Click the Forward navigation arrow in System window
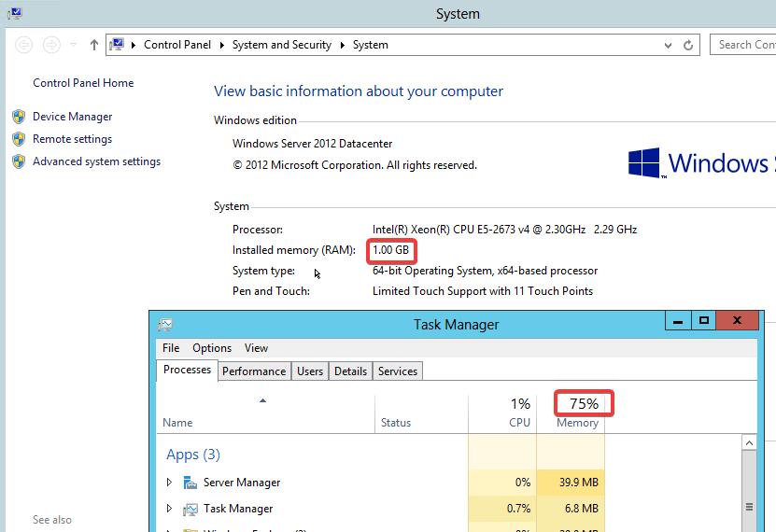Screen dimensions: 776x532 point(51,45)
